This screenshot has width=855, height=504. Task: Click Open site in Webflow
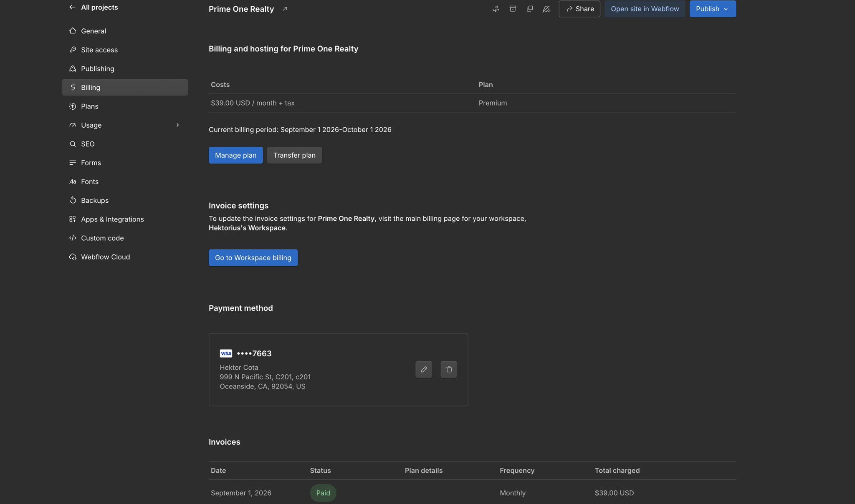tap(645, 9)
